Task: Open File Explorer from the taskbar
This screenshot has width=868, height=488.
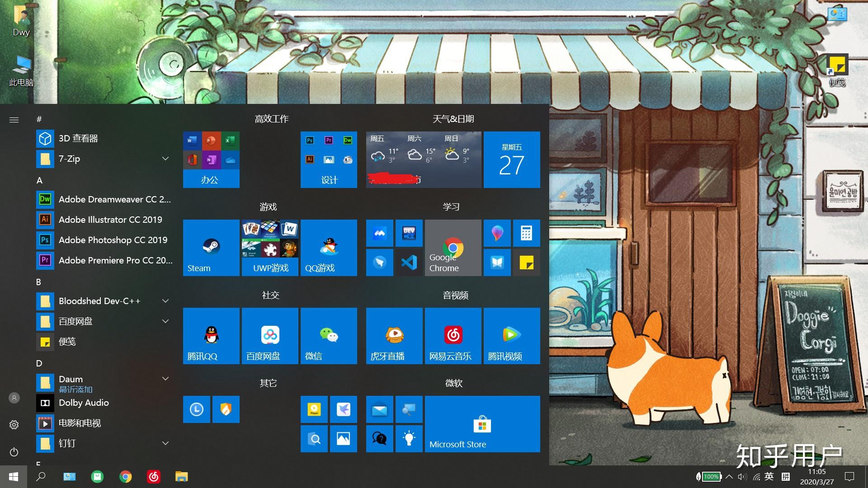Action: click(181, 477)
